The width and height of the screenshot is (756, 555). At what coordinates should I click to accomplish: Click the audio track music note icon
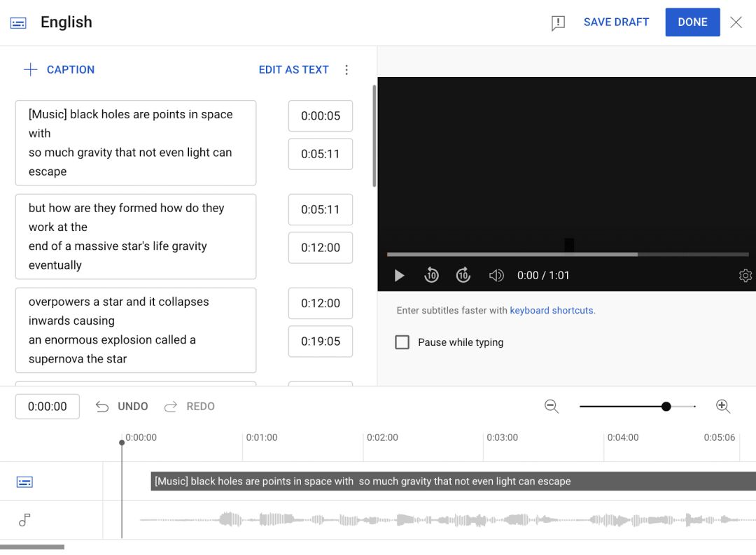24,520
